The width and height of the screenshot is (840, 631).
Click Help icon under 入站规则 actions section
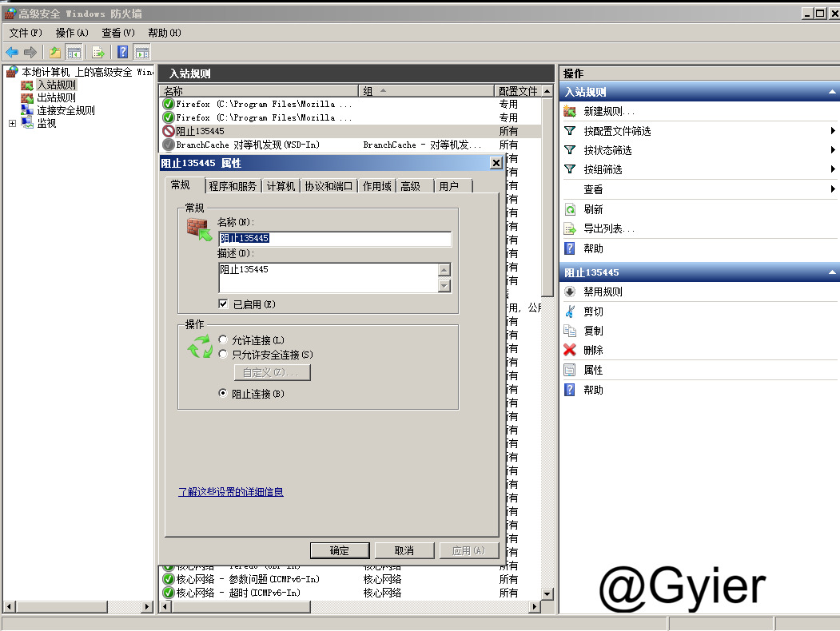[x=570, y=248]
